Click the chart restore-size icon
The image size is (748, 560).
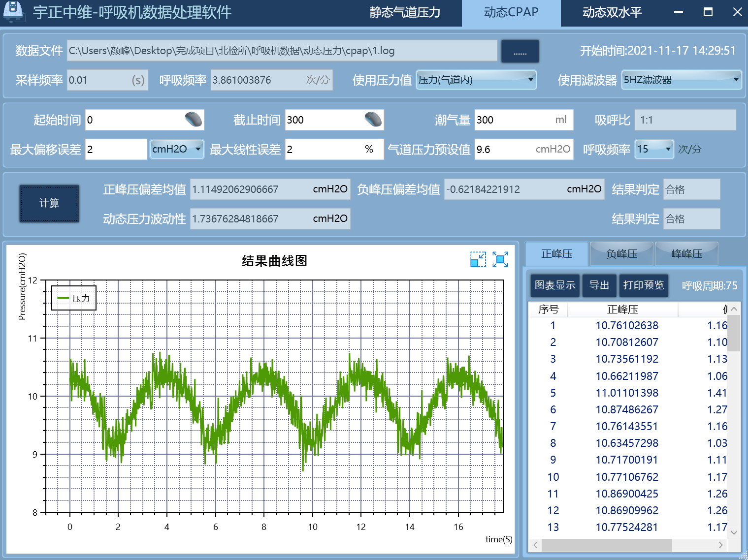[x=478, y=260]
